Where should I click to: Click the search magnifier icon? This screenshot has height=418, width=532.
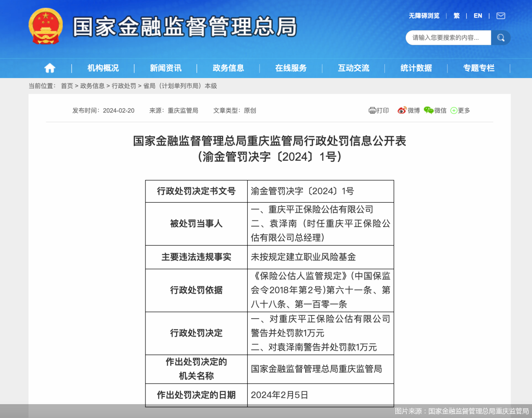501,37
